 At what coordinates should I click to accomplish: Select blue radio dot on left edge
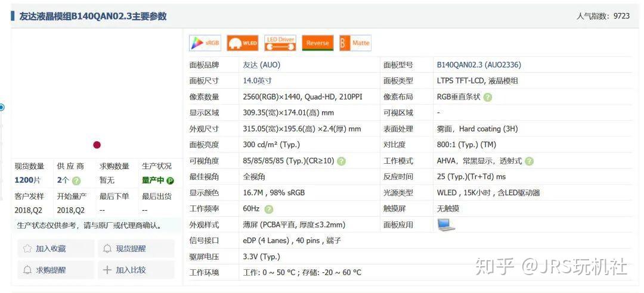click(x=1, y=108)
